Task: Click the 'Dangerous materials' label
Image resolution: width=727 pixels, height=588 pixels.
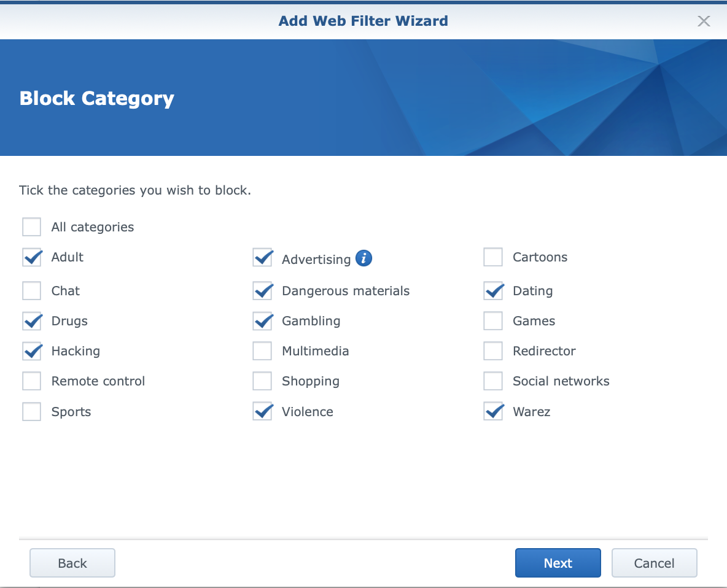Action: pos(346,291)
